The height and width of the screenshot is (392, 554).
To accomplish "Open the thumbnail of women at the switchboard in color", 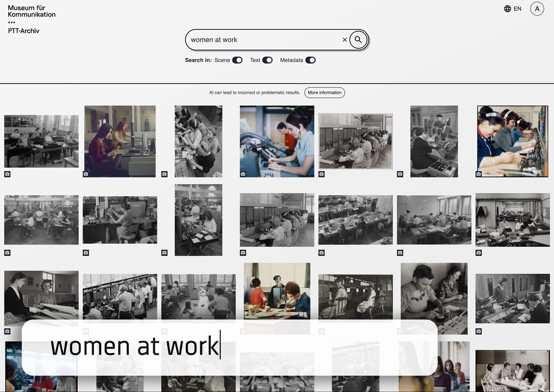I will 512,141.
